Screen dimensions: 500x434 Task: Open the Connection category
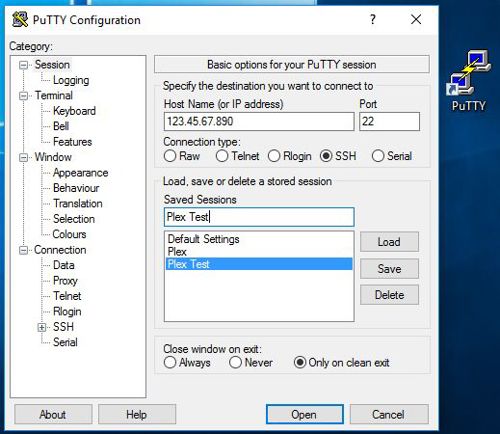tap(60, 250)
